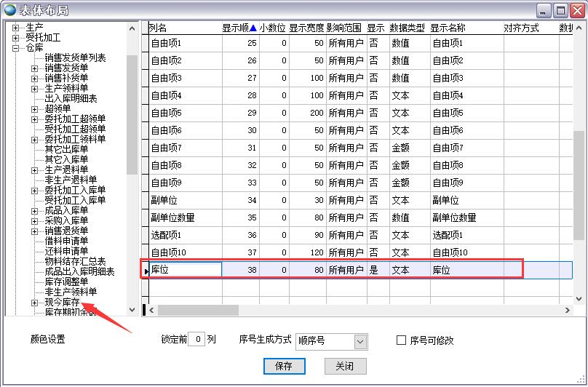This screenshot has width=588, height=387.
Task: Expand the 现今库存 tree node
Action: (x=34, y=302)
